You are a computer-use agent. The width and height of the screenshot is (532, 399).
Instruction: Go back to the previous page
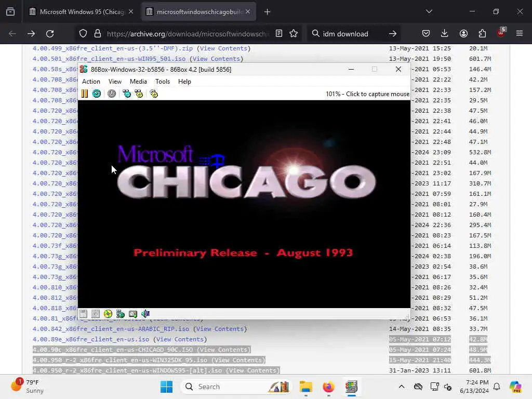click(12, 34)
